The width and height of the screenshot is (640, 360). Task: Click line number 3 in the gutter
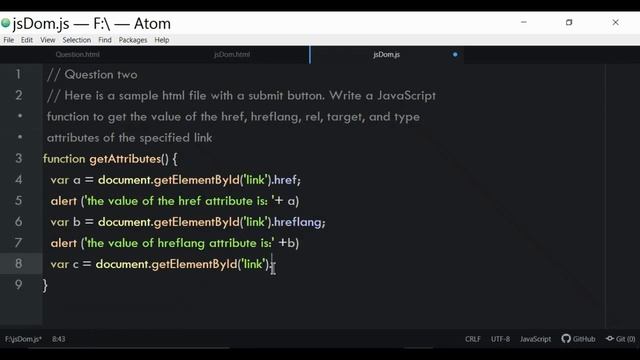tap(18, 158)
